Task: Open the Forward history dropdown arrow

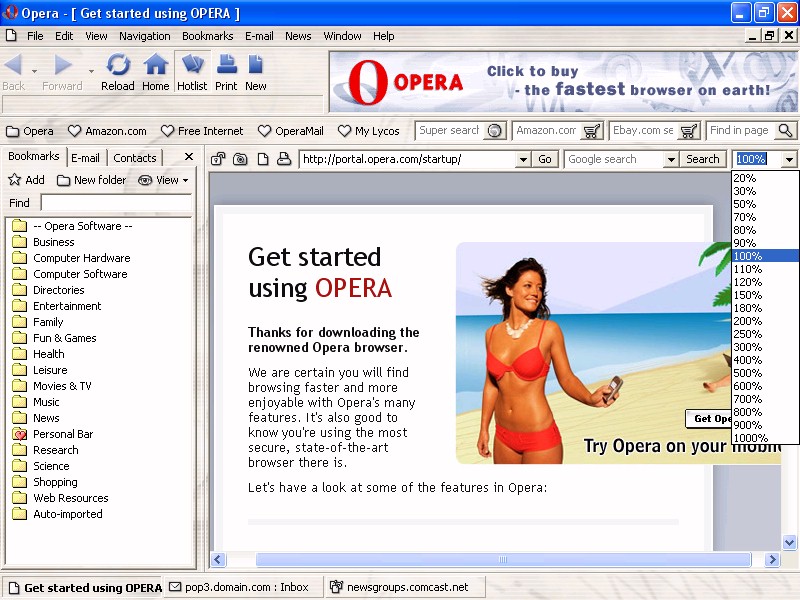Action: (91, 71)
